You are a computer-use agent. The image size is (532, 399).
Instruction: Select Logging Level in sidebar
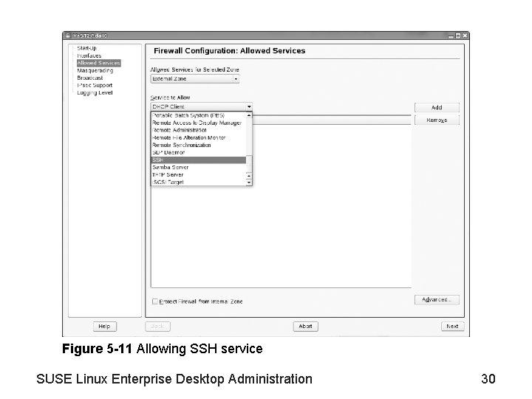click(x=95, y=93)
